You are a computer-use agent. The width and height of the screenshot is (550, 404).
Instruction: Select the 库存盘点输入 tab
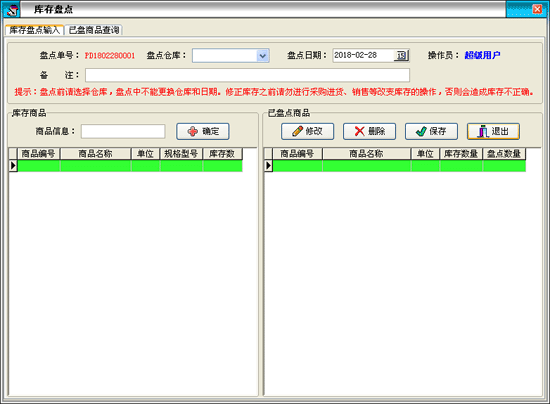point(34,30)
